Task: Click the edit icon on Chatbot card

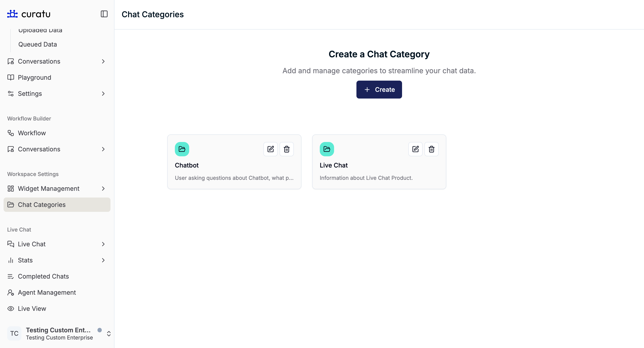Action: (x=271, y=149)
